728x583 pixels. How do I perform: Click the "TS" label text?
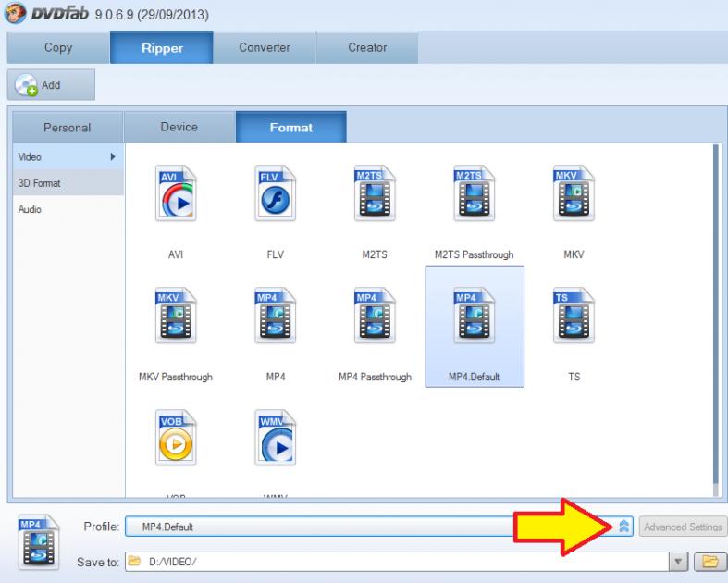click(x=574, y=377)
